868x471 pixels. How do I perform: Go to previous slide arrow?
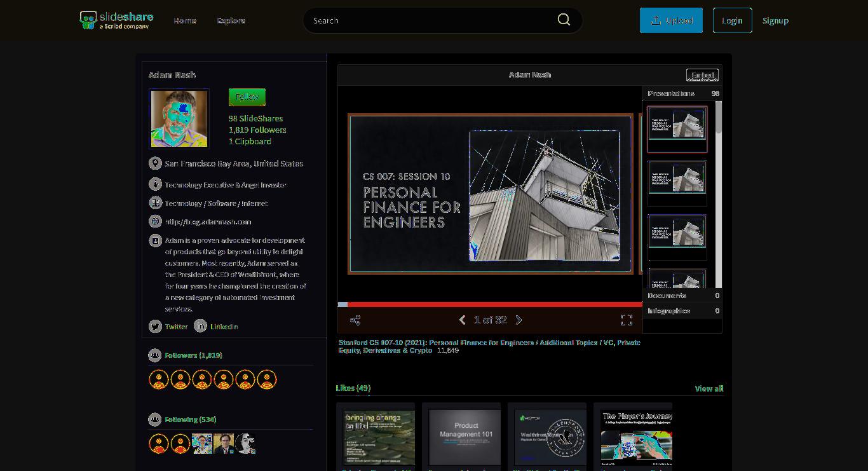463,320
